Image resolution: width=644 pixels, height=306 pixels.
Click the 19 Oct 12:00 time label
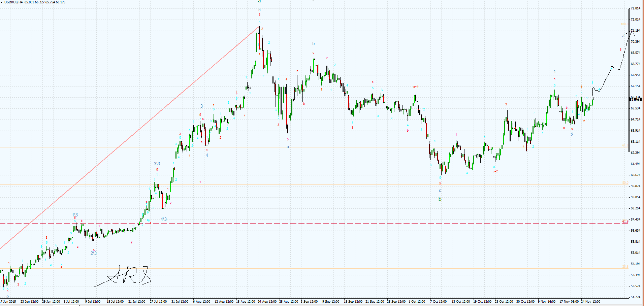point(483,302)
